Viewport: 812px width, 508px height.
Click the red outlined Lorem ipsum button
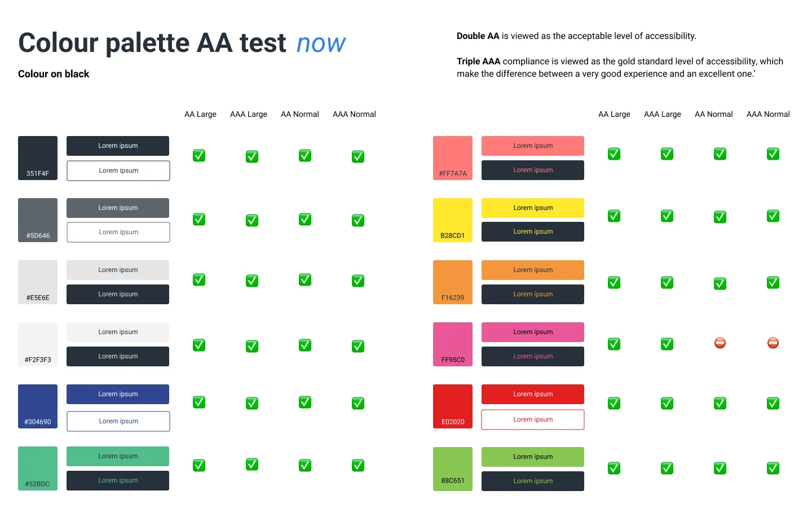point(533,419)
